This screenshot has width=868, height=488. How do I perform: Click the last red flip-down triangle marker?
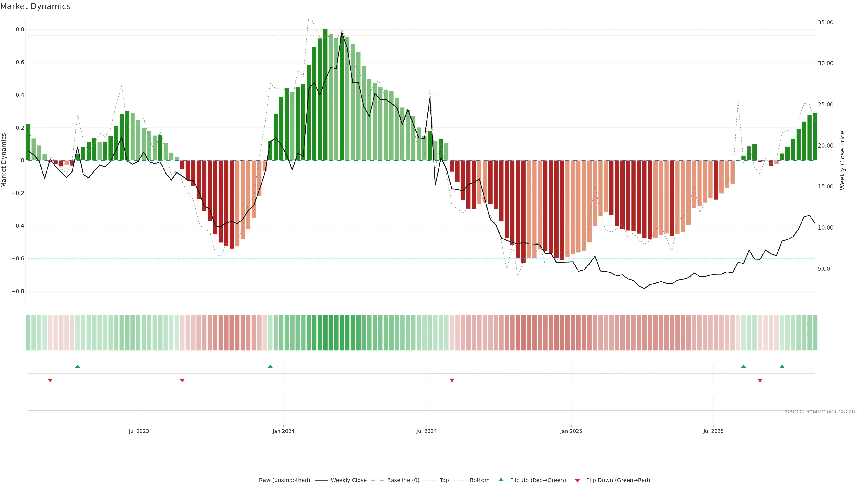[760, 380]
